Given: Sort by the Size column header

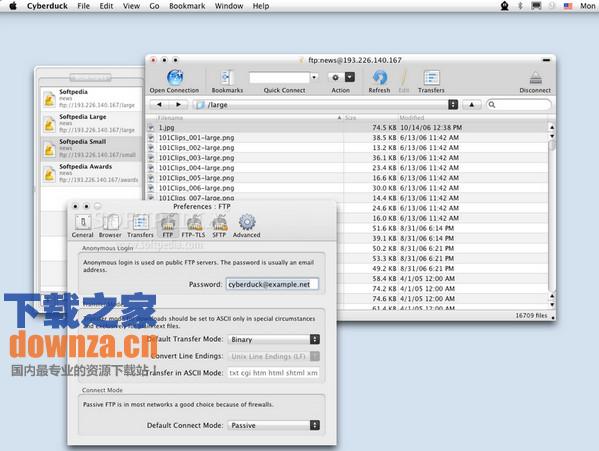Looking at the screenshot, I should 371,118.
